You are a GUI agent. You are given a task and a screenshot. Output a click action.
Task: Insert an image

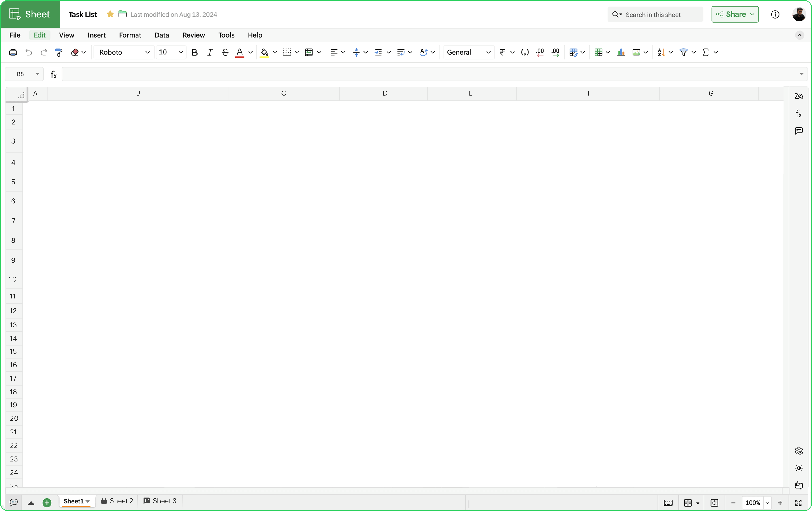click(x=637, y=52)
